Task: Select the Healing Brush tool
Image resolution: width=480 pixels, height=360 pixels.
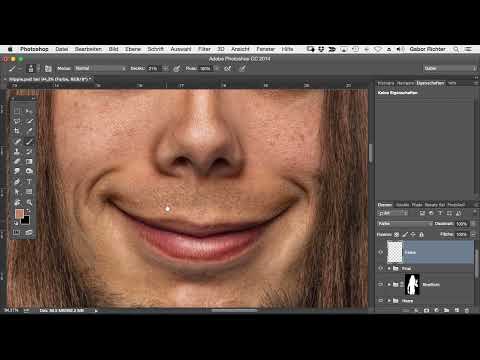Action: point(17,141)
